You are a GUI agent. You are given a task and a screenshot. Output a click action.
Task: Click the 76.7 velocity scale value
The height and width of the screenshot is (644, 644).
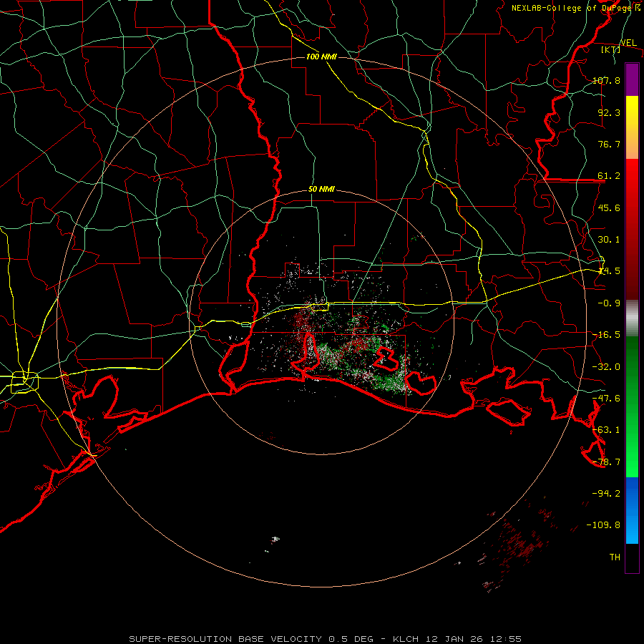tap(609, 144)
